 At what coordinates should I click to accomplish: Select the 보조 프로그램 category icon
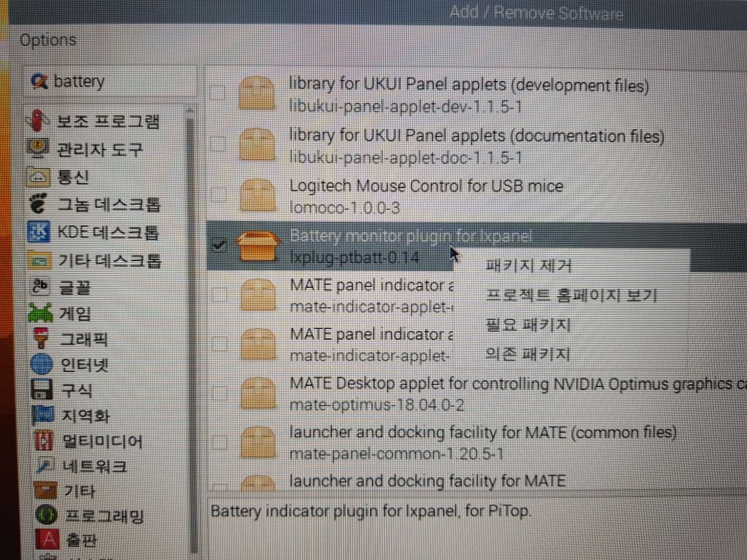click(38, 120)
